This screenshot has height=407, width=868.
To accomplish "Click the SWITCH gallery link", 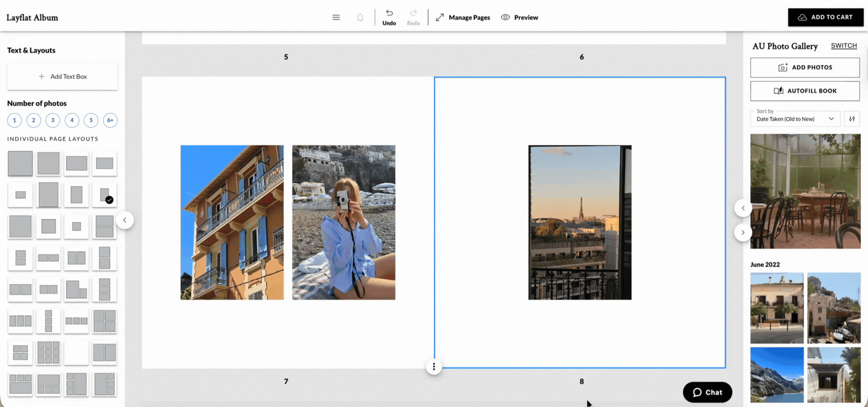I will click(x=843, y=45).
